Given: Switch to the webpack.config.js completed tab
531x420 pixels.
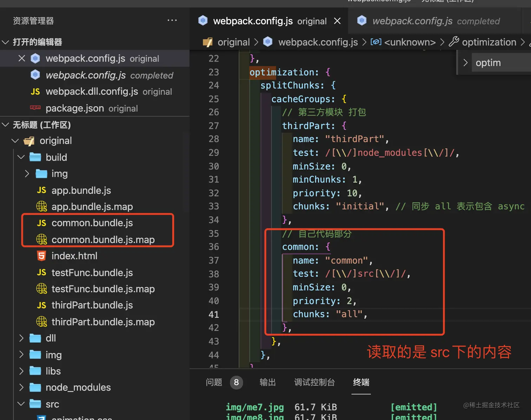Looking at the screenshot, I should (435, 21).
